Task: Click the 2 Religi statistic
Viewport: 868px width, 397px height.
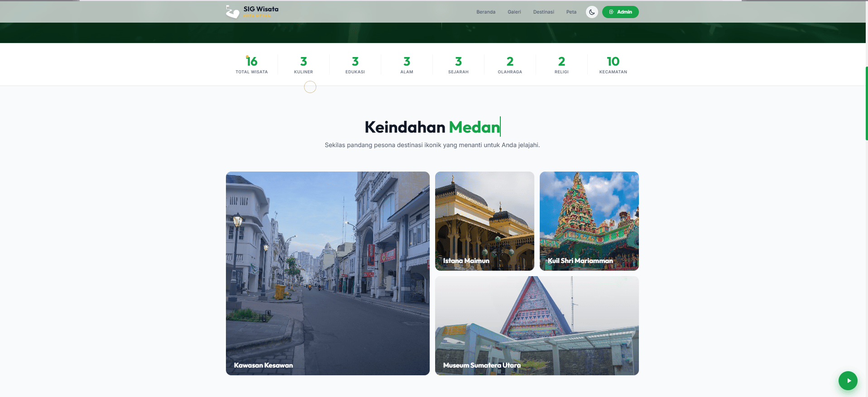Action: click(561, 65)
